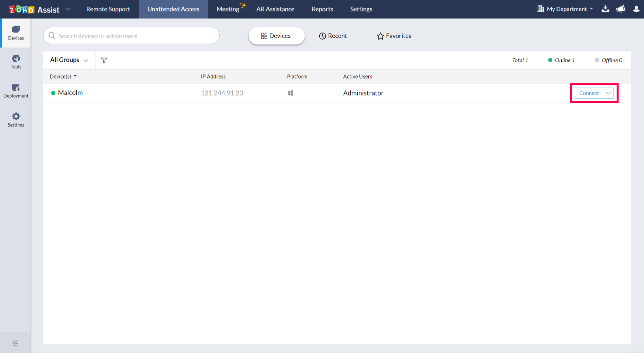Click the download icon in the top bar
Screen dimensions: 644x353
click(x=605, y=9)
